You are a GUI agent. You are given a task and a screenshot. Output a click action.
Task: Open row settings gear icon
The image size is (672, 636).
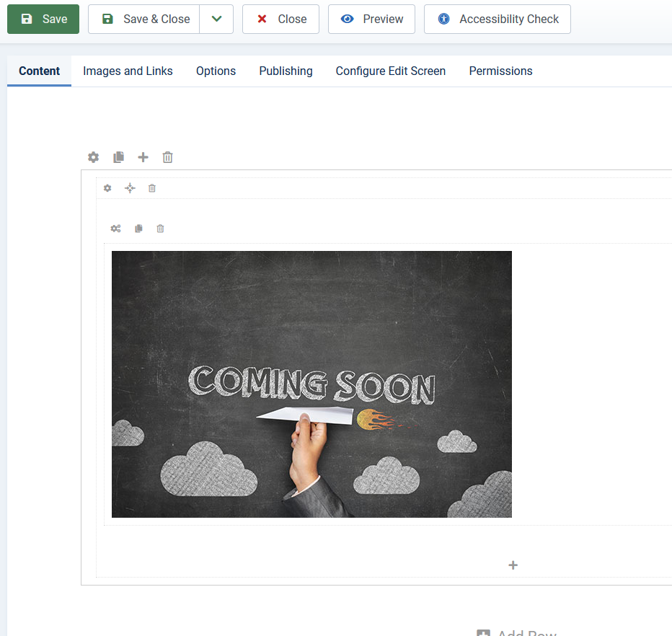tap(94, 157)
